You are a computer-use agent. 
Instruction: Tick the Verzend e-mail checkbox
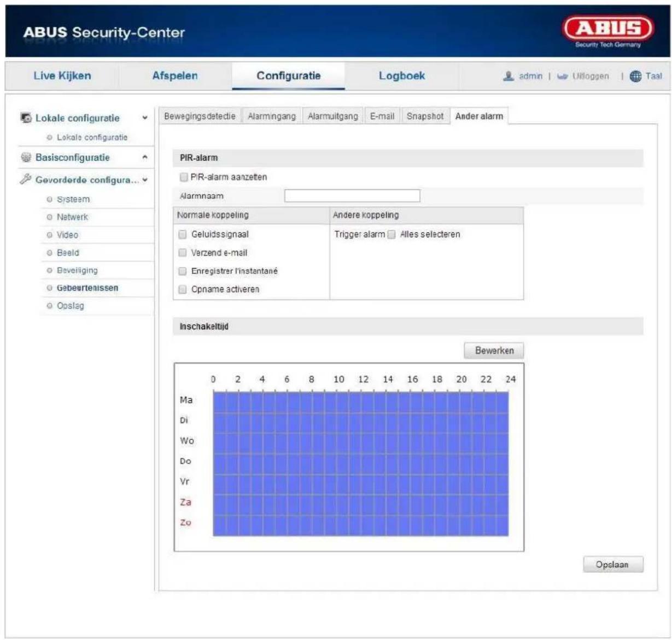coord(183,253)
